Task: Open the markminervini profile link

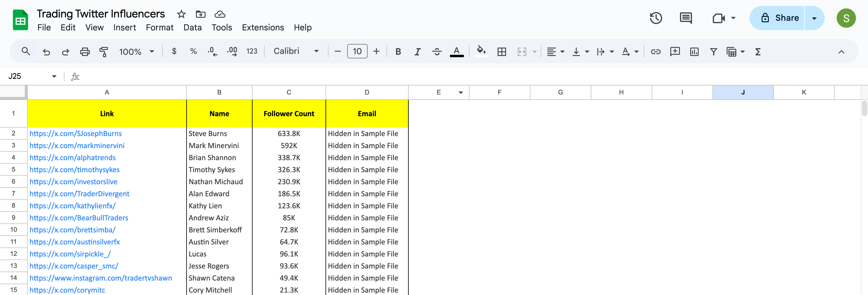Action: [x=77, y=146]
